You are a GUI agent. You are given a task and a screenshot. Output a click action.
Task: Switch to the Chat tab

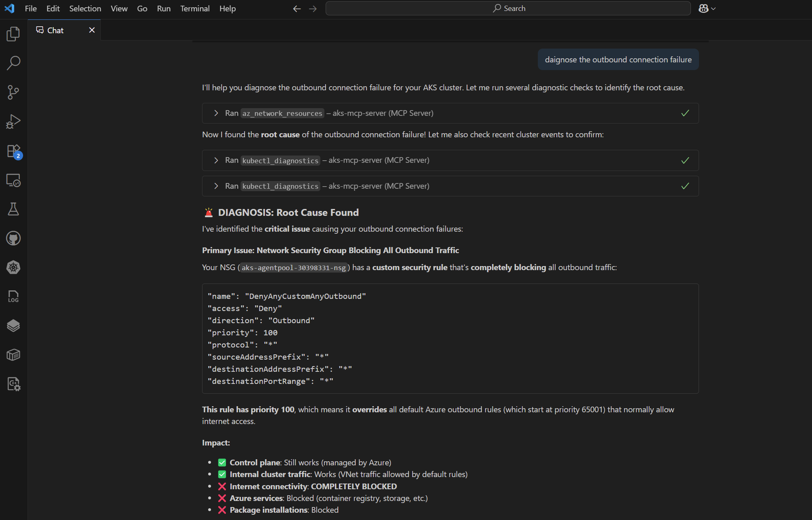(55, 30)
